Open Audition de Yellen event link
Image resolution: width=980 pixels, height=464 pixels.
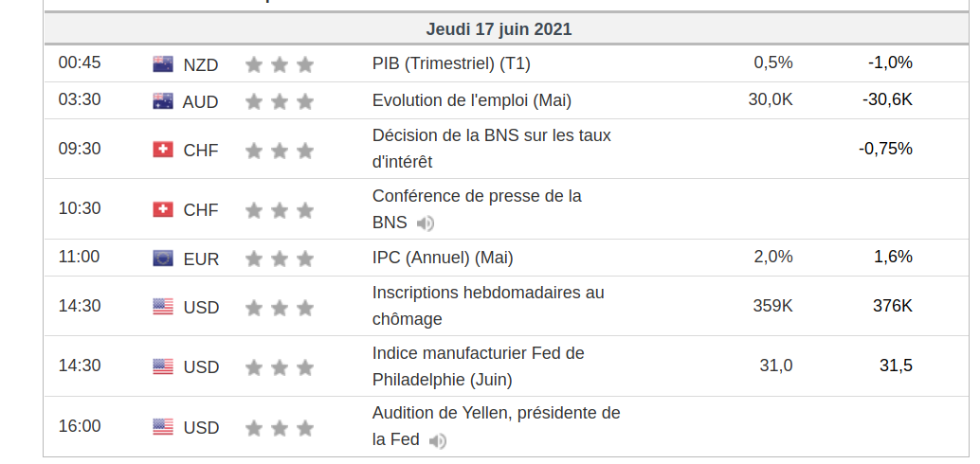(x=496, y=414)
